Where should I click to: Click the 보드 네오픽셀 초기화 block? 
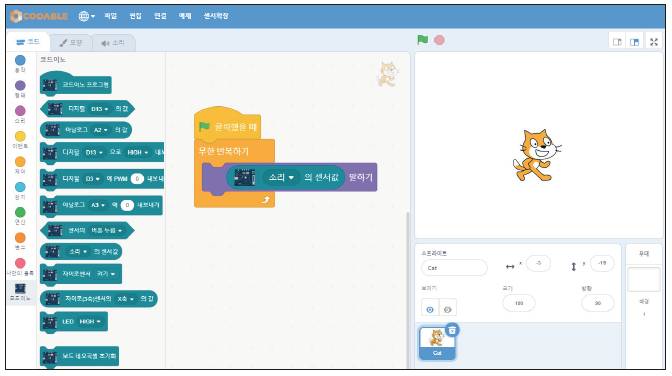79,356
